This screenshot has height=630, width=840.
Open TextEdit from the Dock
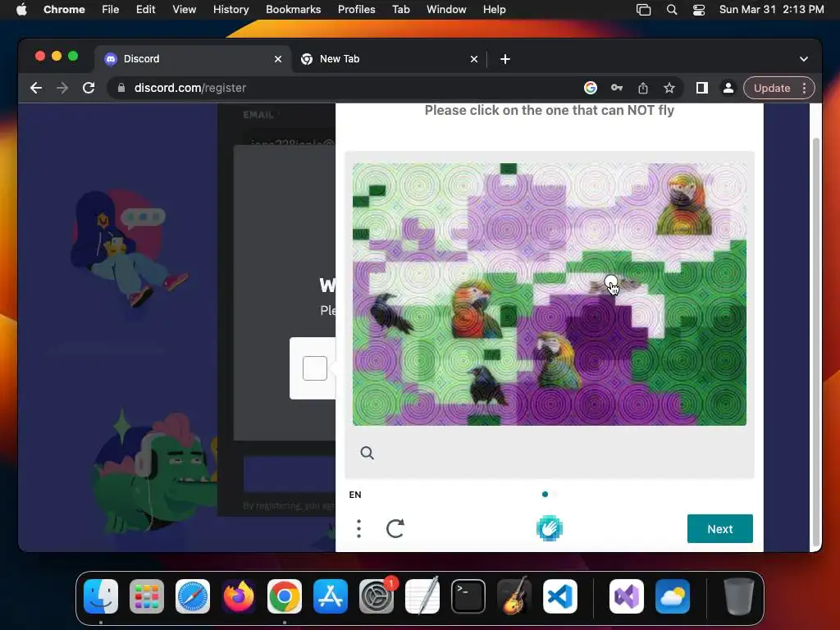pyautogui.click(x=422, y=596)
